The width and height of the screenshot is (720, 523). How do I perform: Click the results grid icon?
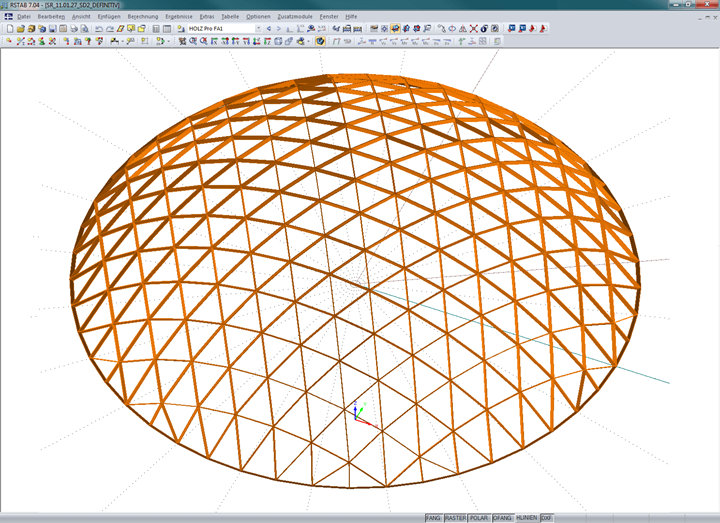click(483, 41)
